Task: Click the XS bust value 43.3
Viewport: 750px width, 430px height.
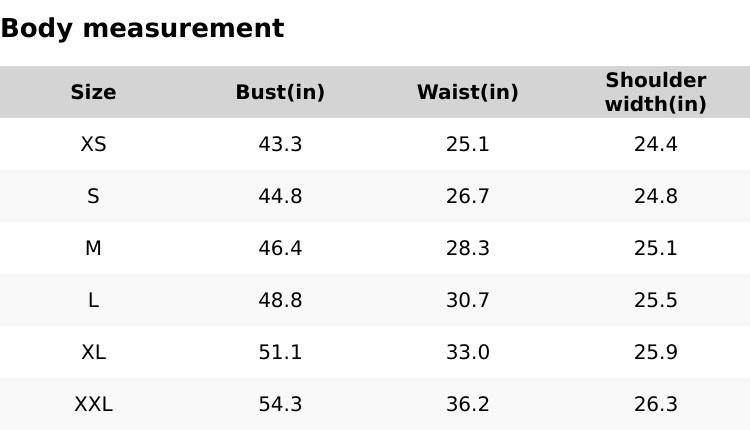Action: (x=280, y=144)
